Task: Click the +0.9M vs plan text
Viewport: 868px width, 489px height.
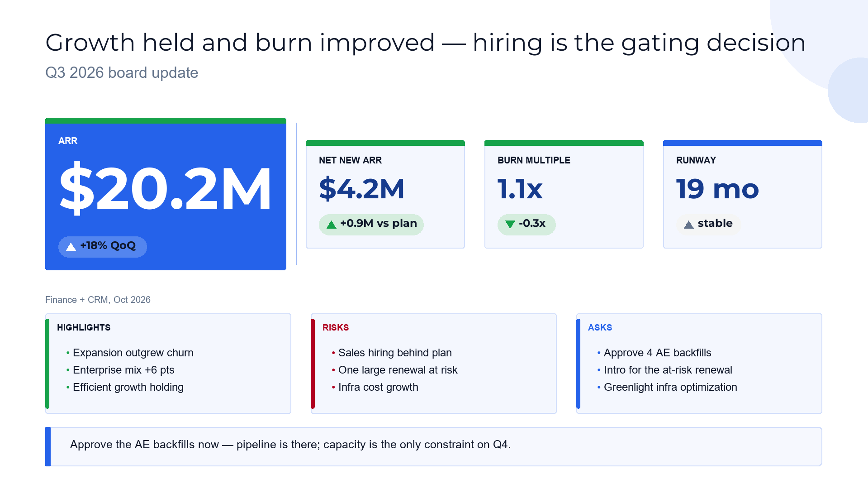Action: click(379, 224)
